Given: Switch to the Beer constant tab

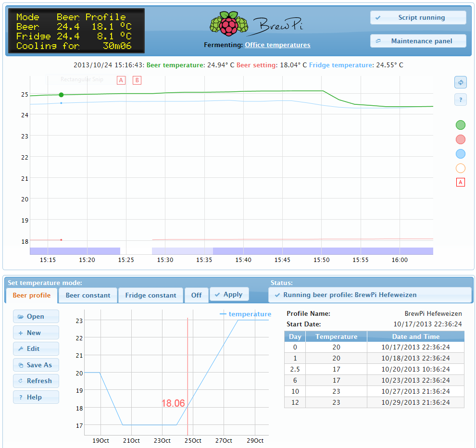Looking at the screenshot, I should click(88, 295).
